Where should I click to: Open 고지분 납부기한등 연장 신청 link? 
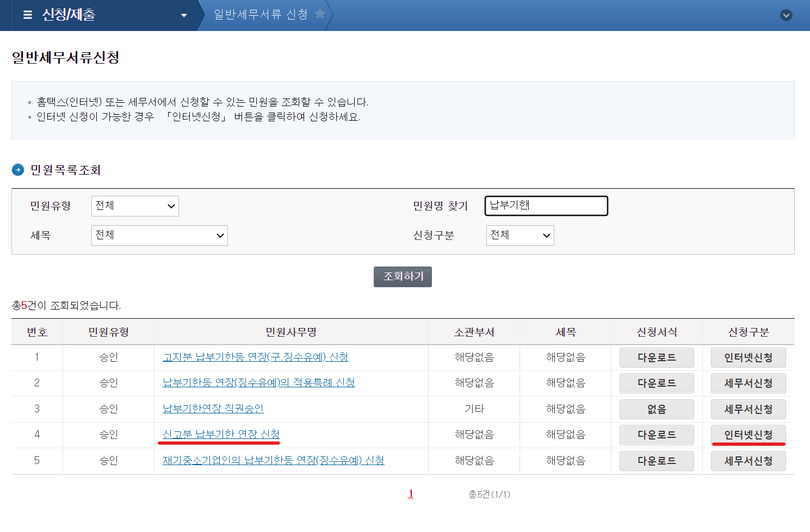pos(255,357)
